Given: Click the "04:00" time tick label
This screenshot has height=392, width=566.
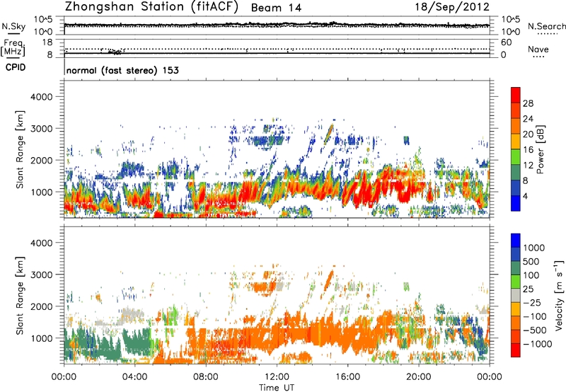Looking at the screenshot, I should 134,377.
